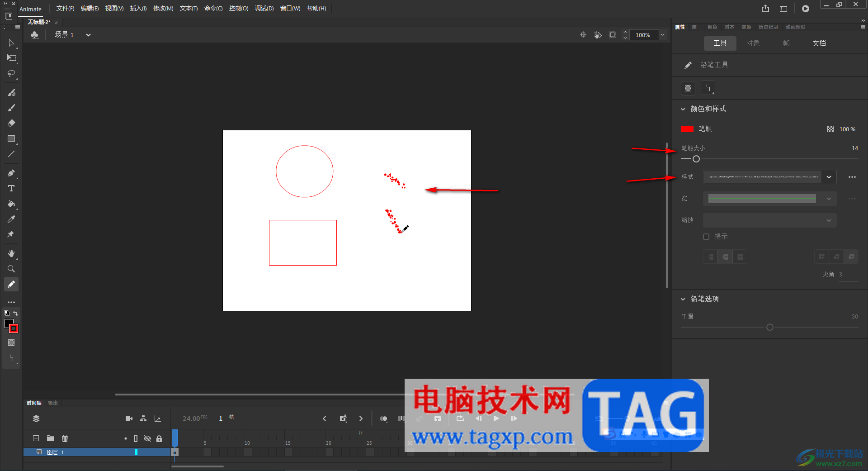This screenshot has height=471, width=868.
Task: Toggle object drawing mode in toolbar
Action: point(11,343)
